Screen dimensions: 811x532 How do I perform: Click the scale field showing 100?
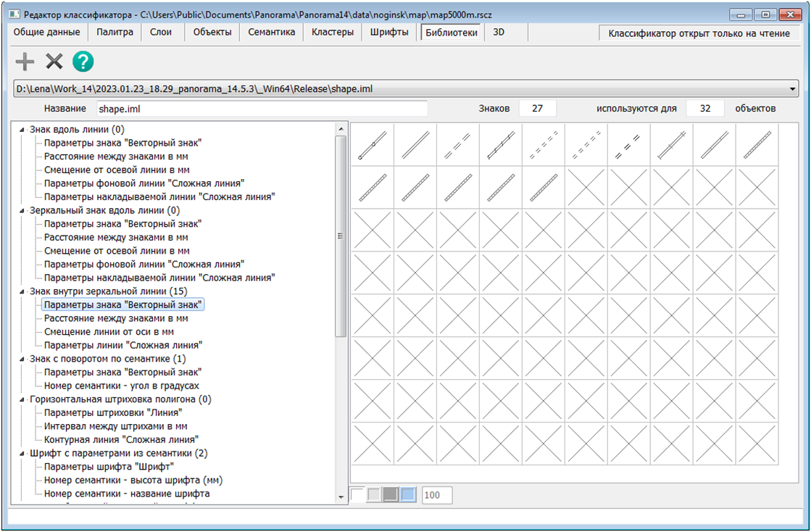[437, 495]
